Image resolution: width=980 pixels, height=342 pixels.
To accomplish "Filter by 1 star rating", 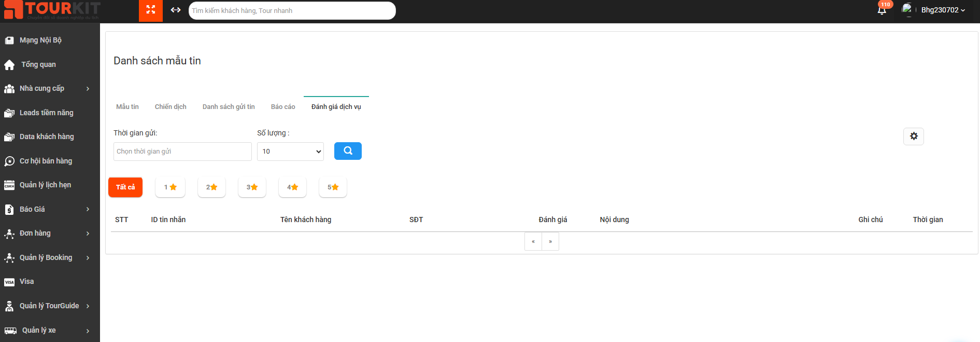I will (x=170, y=187).
